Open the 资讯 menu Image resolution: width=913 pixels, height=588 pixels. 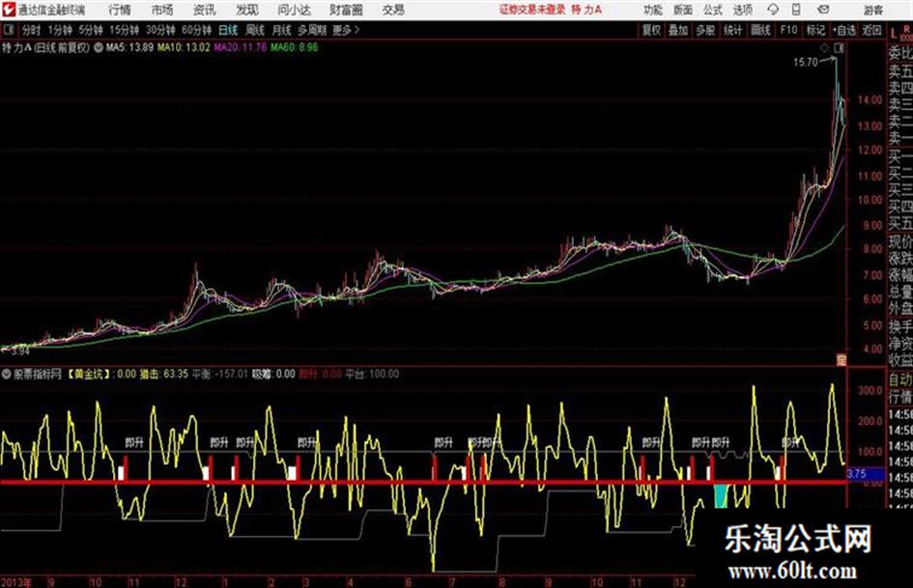(205, 10)
